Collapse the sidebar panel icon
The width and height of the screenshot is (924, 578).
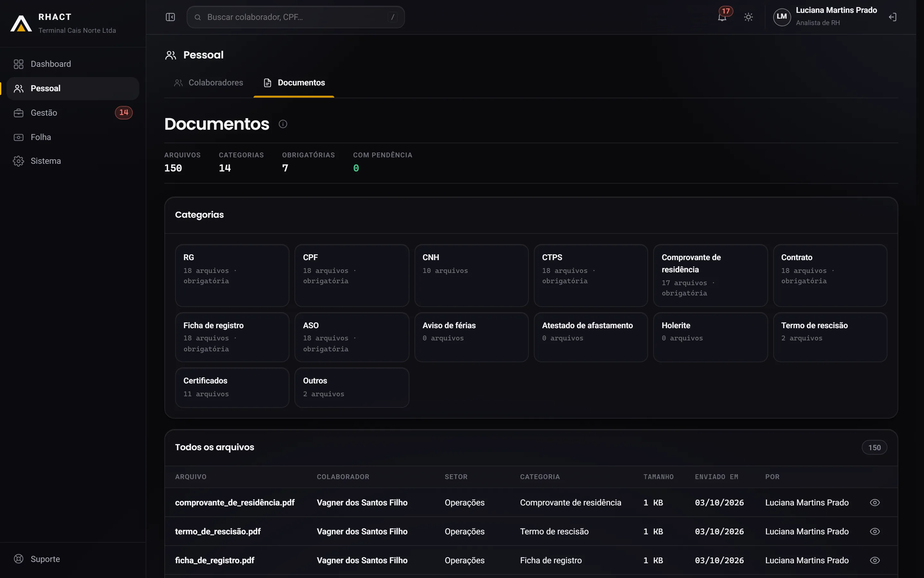(x=170, y=17)
